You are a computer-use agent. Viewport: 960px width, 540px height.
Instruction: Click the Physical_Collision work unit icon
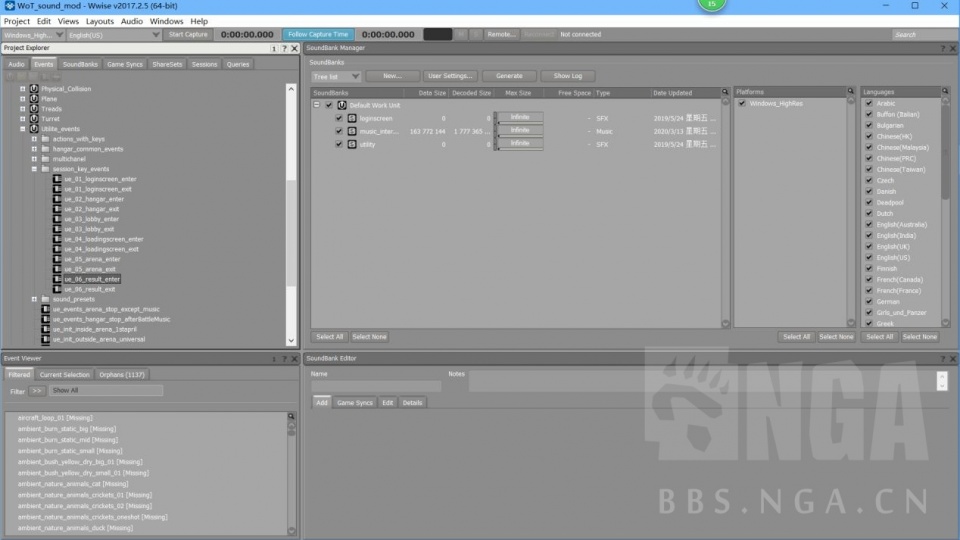[34, 89]
